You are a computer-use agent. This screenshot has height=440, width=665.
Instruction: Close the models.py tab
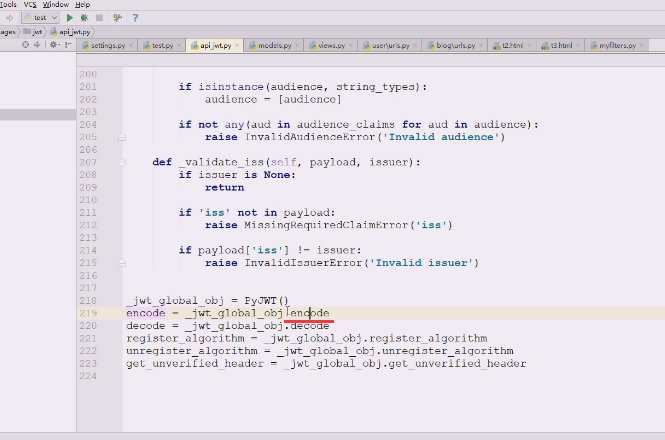coord(297,45)
